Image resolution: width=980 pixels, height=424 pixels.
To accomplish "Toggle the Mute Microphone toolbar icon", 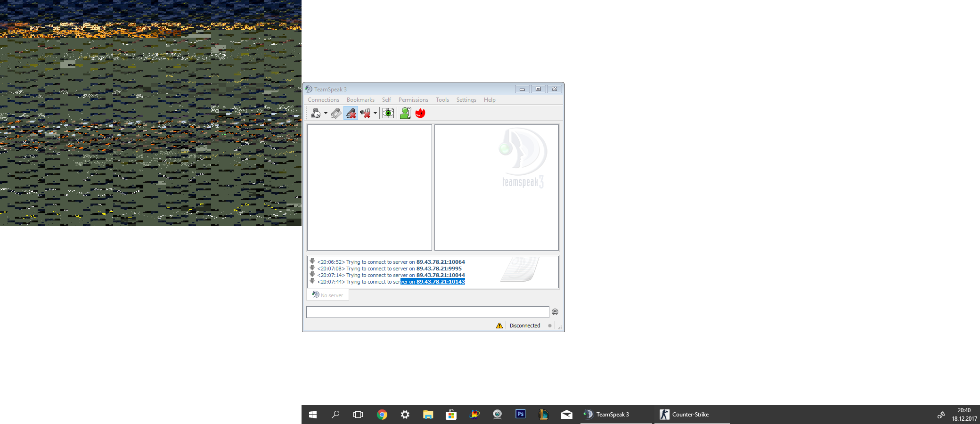I will click(351, 113).
